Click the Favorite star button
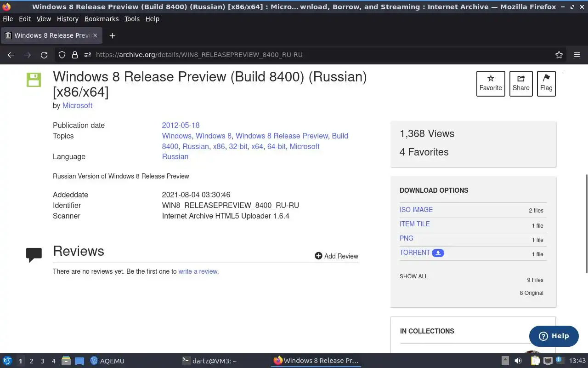 (491, 84)
